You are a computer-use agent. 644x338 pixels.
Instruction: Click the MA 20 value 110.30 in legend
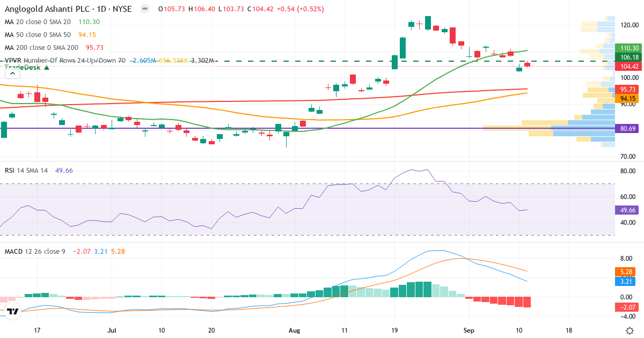point(89,22)
